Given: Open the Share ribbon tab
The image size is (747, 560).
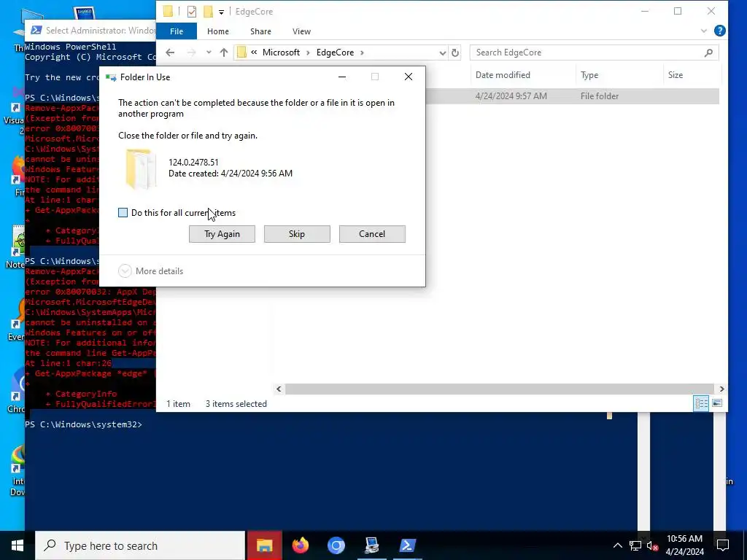Looking at the screenshot, I should point(260,31).
